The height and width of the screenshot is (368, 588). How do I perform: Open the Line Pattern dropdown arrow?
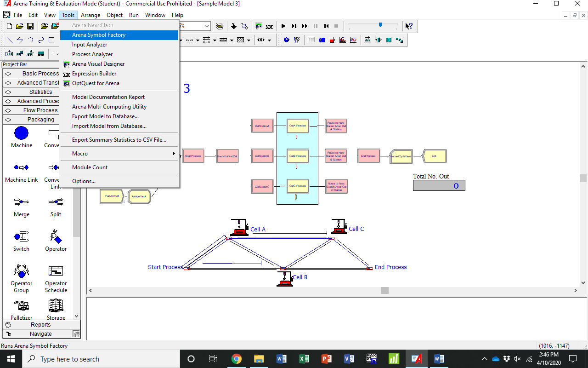coord(232,40)
